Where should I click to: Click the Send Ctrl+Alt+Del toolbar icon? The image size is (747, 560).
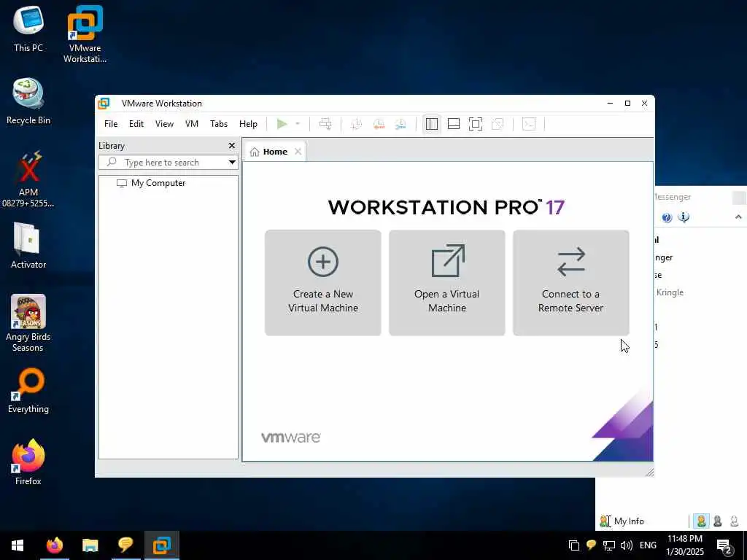(x=325, y=124)
